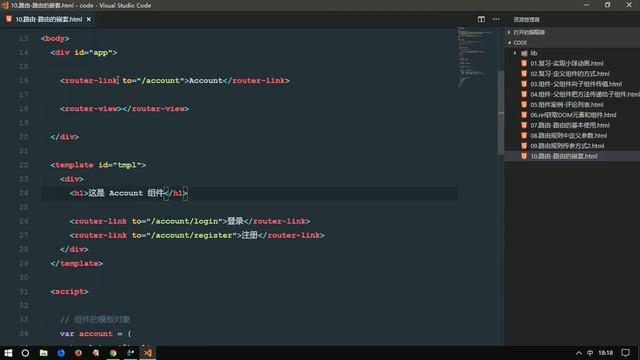Select the 10.路由-路由的嵌套.html editor tab
Screen dimensions: 640x360
(48, 19)
